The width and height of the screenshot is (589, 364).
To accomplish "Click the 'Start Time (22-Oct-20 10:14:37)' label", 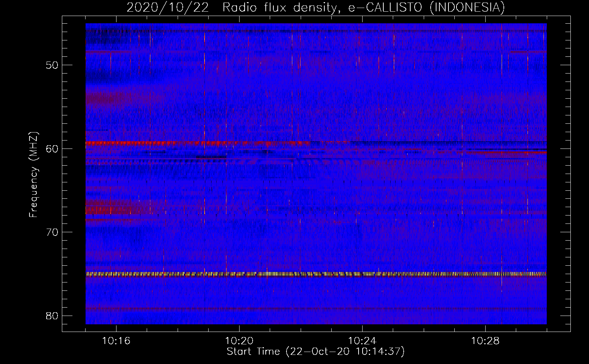I will 316,352.
